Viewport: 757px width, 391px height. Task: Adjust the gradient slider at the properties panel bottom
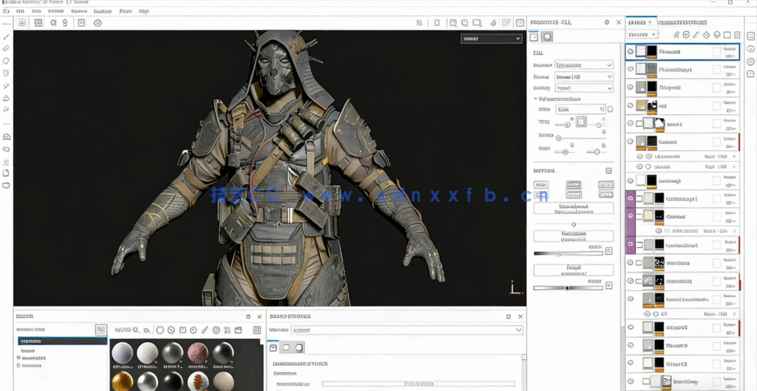pyautogui.click(x=568, y=288)
